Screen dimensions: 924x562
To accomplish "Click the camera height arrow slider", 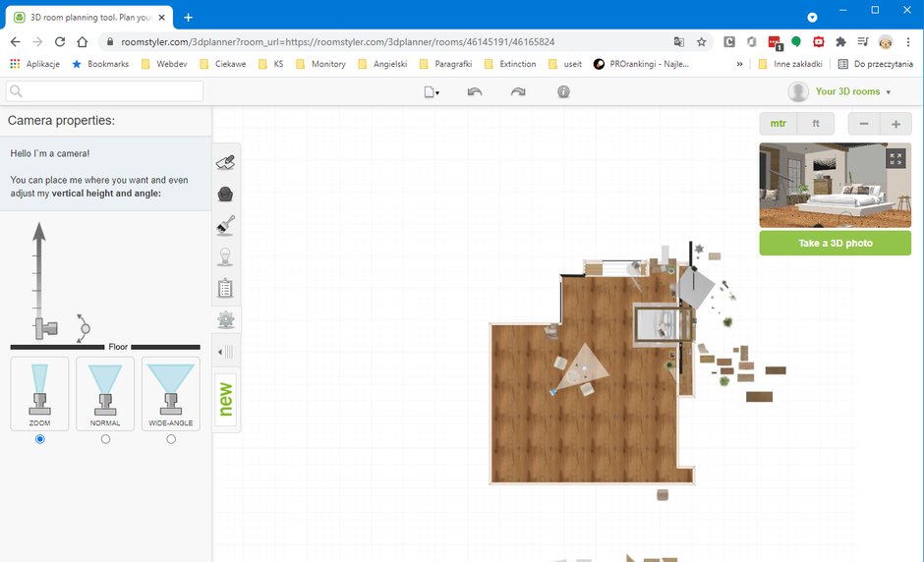I will click(39, 277).
